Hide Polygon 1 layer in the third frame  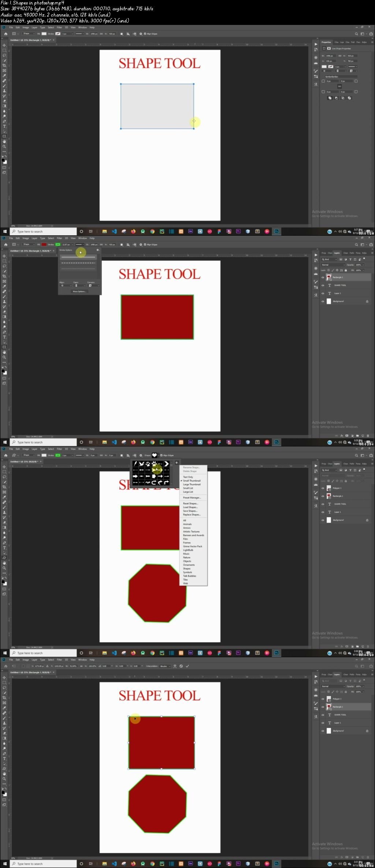pyautogui.click(x=323, y=488)
